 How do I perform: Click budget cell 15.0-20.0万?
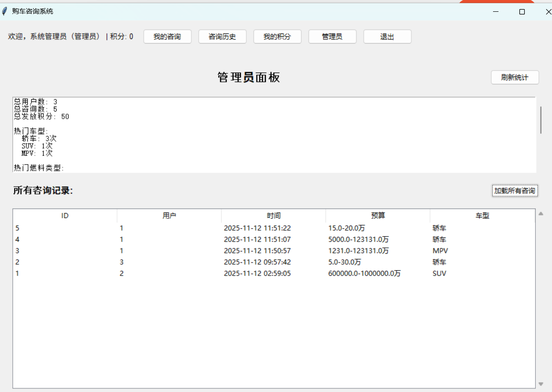pos(347,228)
